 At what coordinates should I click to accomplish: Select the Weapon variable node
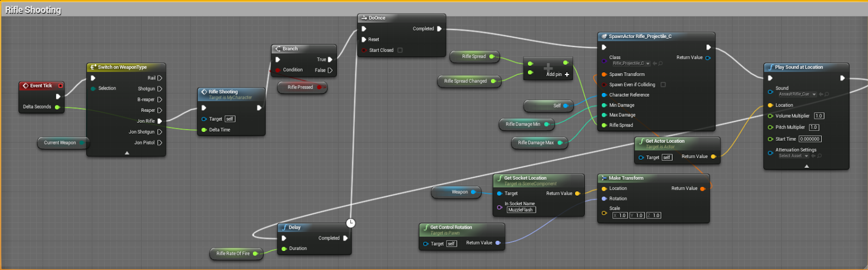pyautogui.click(x=456, y=192)
